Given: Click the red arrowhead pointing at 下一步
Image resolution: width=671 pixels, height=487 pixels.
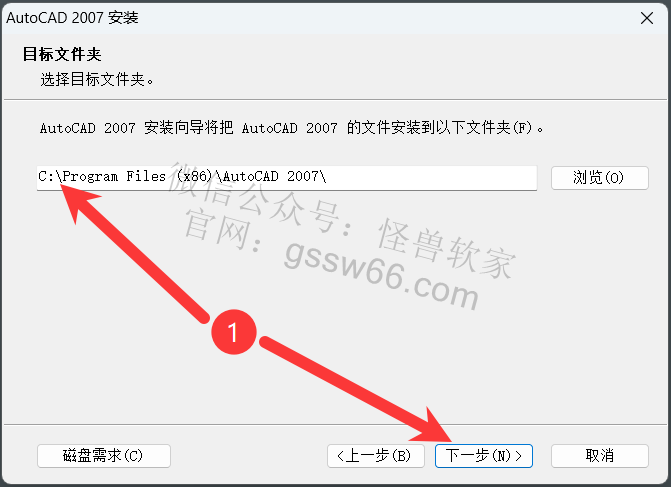Looking at the screenshot, I should pyautogui.click(x=433, y=427).
